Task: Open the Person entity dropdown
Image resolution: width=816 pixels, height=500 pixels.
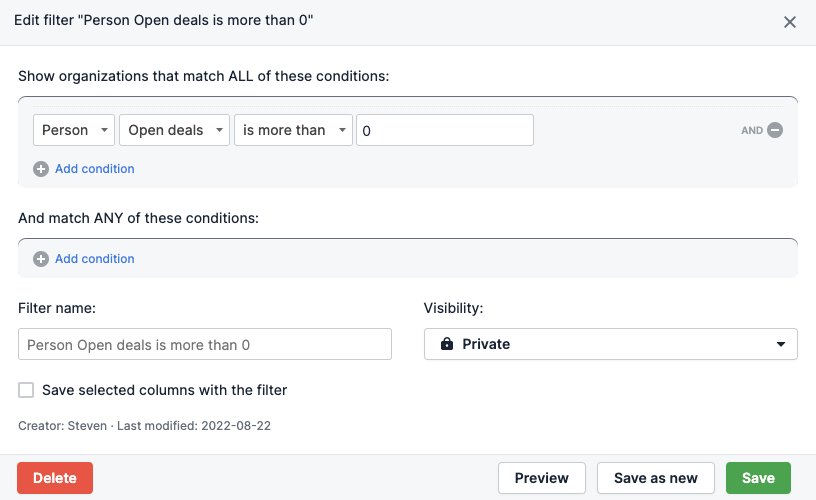Action: 74,130
